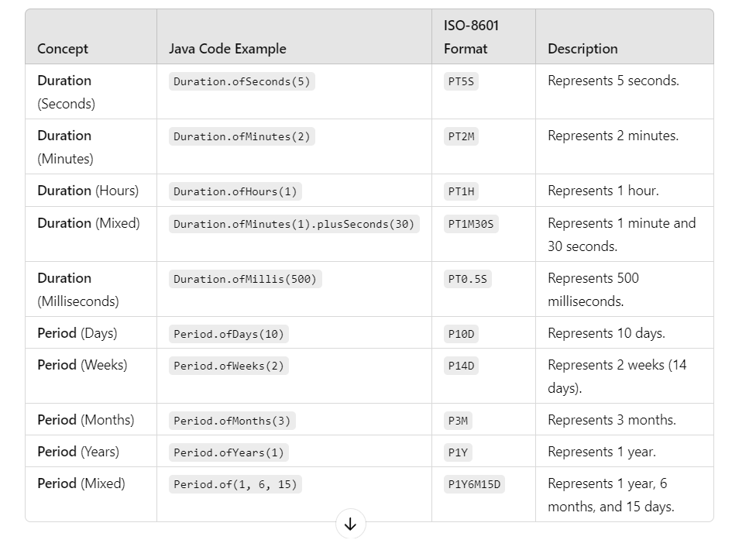Select the Duration.ofMinutes(2) code

coord(242,136)
